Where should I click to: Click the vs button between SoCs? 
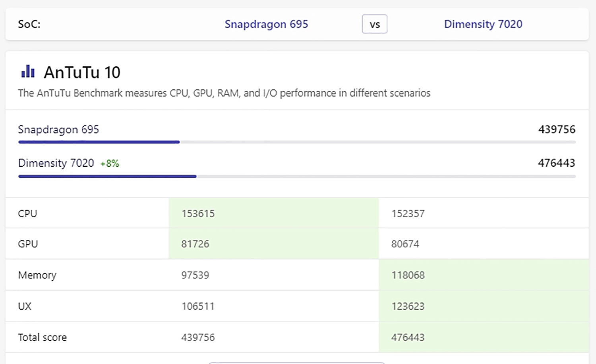pyautogui.click(x=375, y=24)
